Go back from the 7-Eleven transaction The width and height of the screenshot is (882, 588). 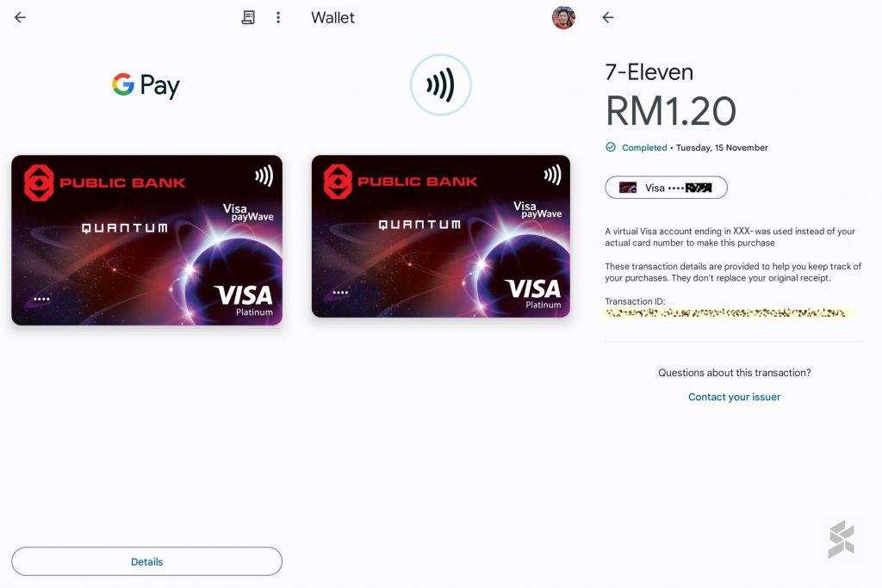click(x=608, y=17)
